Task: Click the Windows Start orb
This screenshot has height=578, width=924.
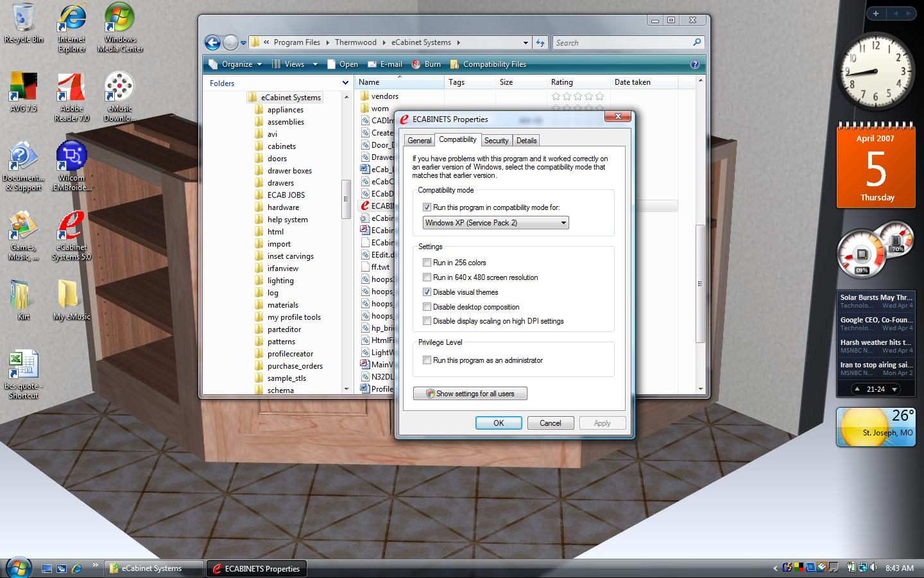Action: click(x=18, y=568)
